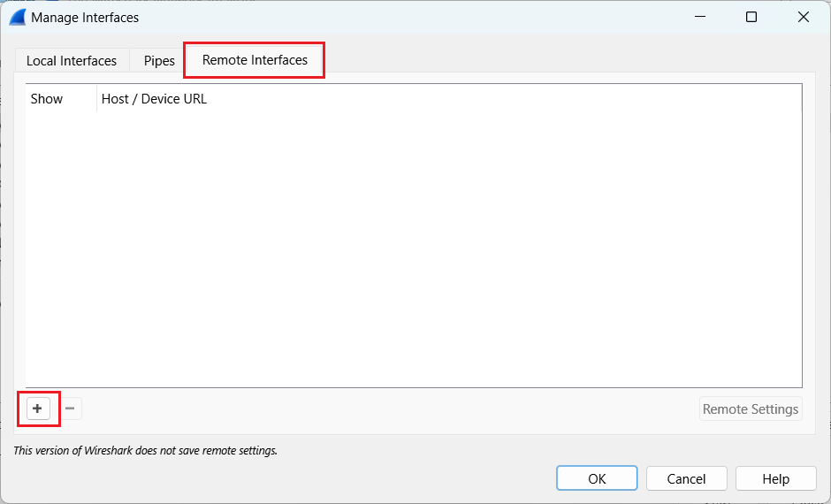Click the Manage Interfaces title bar text

(85, 17)
